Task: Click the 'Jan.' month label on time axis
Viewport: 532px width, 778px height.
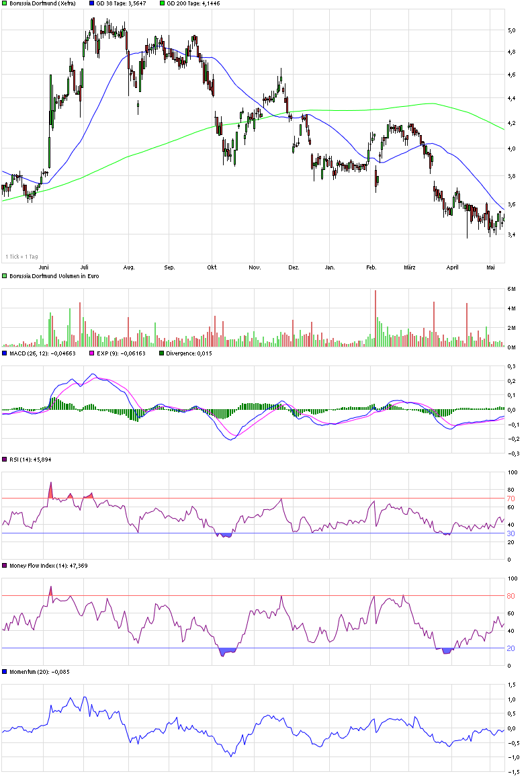Action: (x=330, y=267)
